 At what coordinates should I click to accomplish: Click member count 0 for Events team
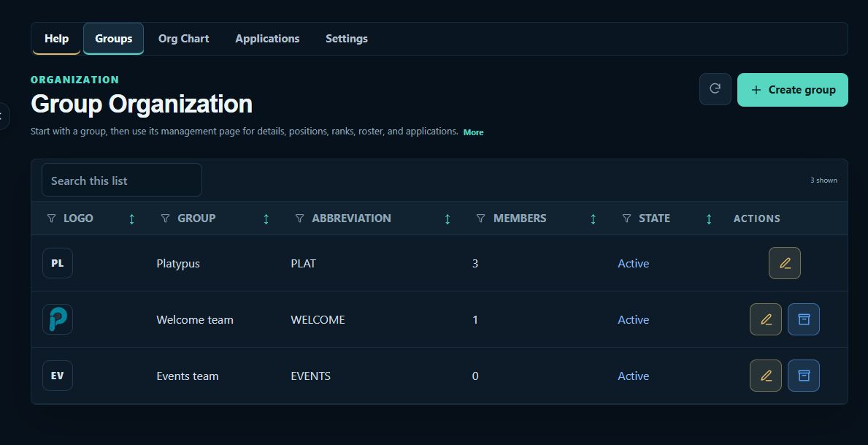[x=475, y=376]
